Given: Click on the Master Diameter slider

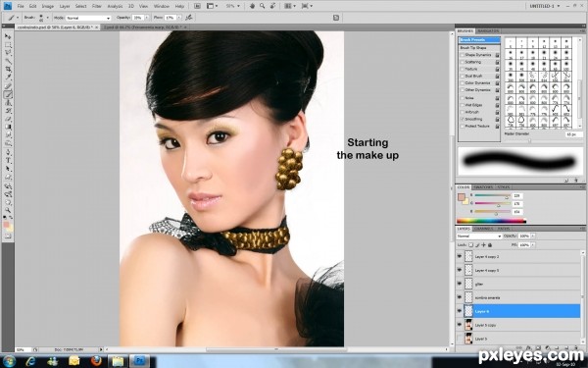Looking at the screenshot, I should 530,140.
